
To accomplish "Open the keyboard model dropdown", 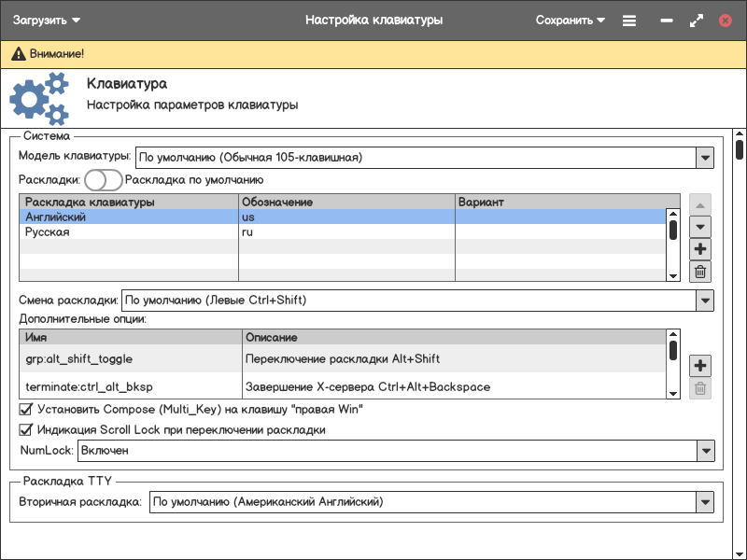I will [705, 157].
